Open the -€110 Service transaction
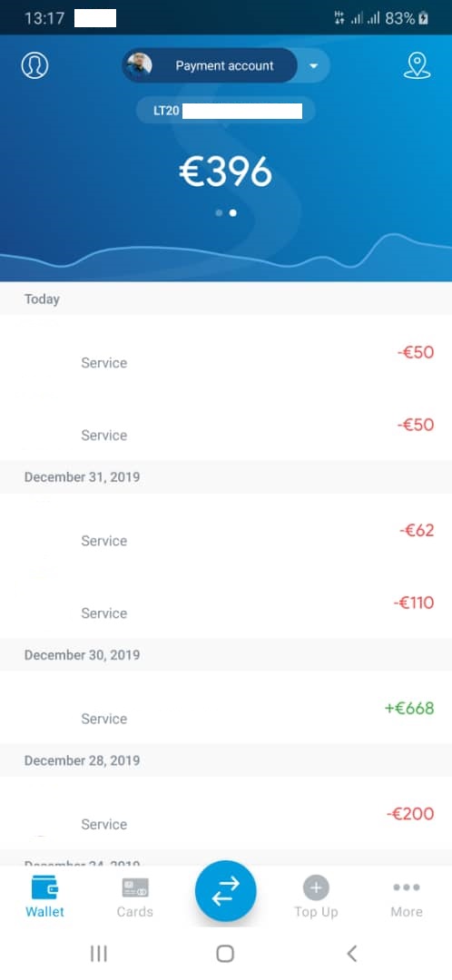Image resolution: width=452 pixels, height=980 pixels. (226, 603)
